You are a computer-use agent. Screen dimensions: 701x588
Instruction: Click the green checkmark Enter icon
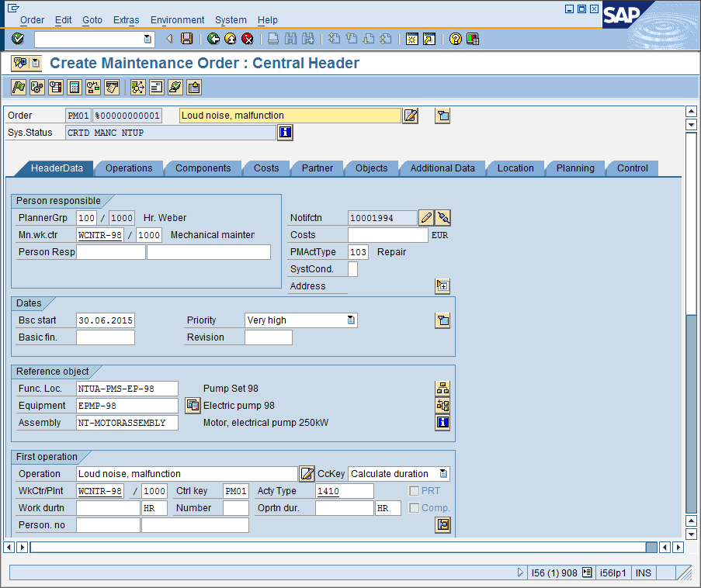[x=18, y=39]
